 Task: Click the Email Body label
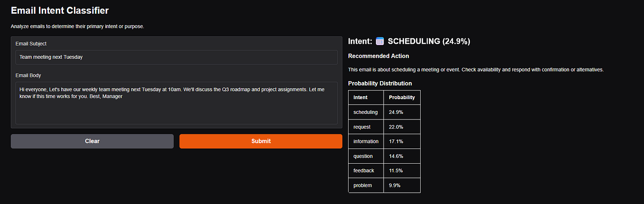[29, 75]
